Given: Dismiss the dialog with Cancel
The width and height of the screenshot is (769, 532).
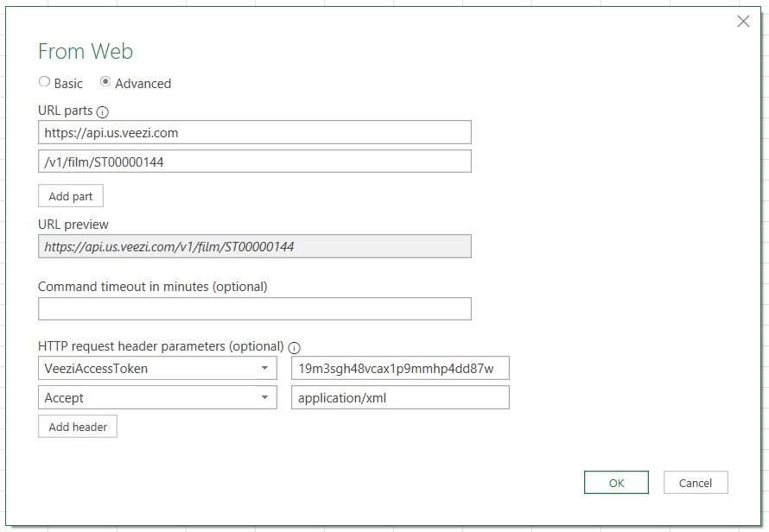Looking at the screenshot, I should click(696, 482).
